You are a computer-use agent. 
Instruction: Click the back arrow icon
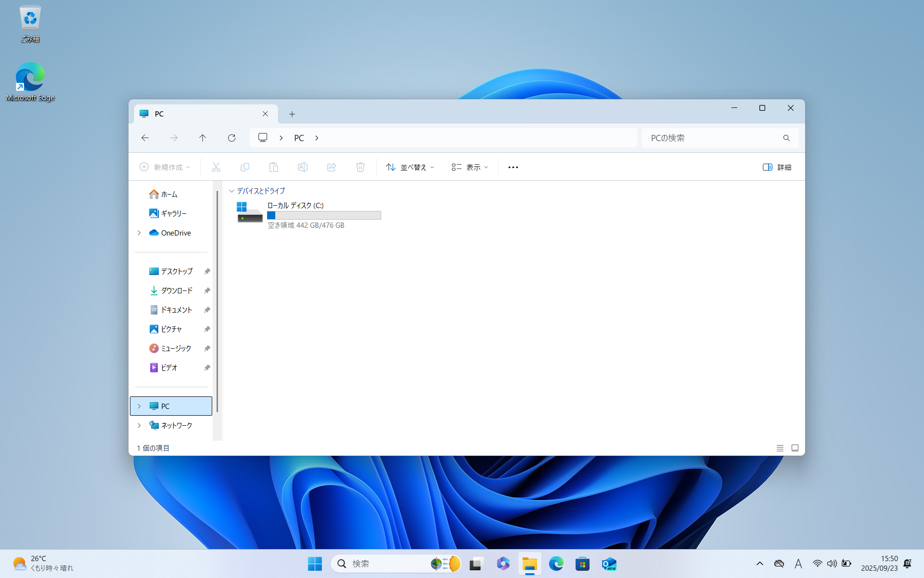[x=145, y=138]
